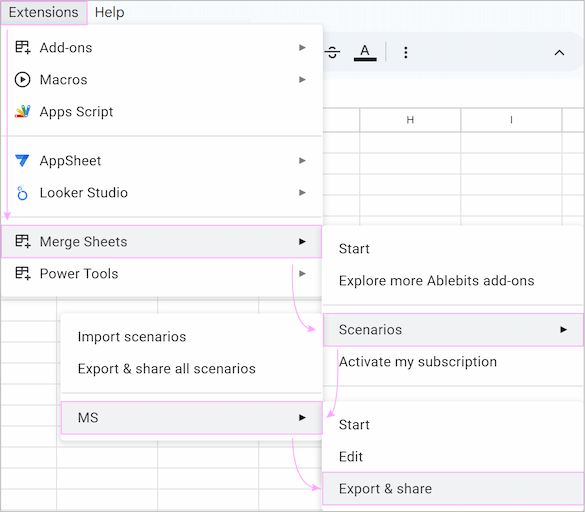Choose Export & share for MS scenario

pos(453,488)
